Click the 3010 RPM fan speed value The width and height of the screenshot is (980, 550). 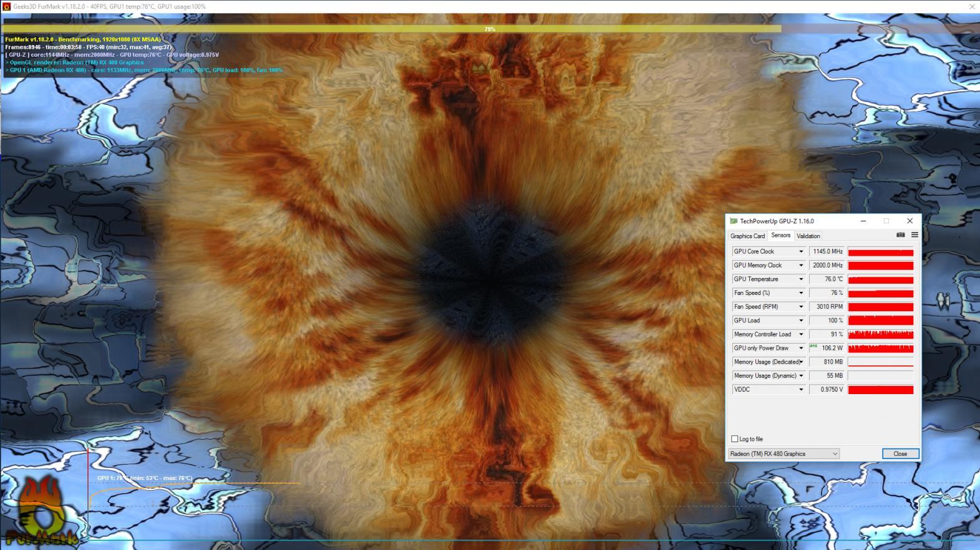827,306
